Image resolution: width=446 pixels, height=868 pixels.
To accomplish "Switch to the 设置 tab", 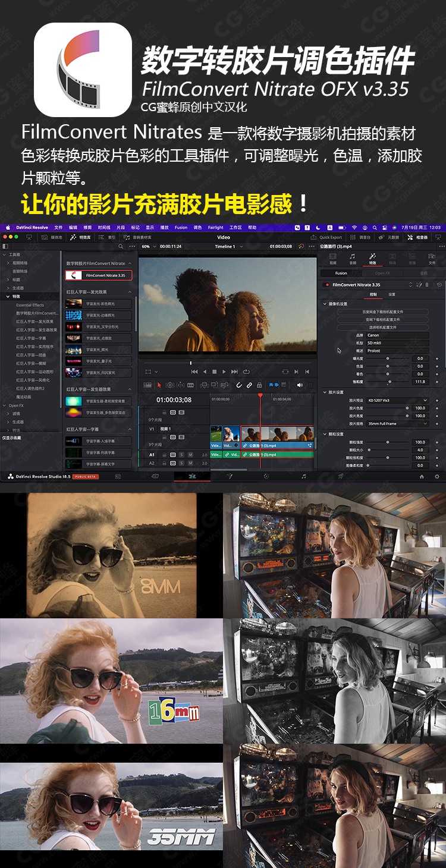I will [x=392, y=294].
